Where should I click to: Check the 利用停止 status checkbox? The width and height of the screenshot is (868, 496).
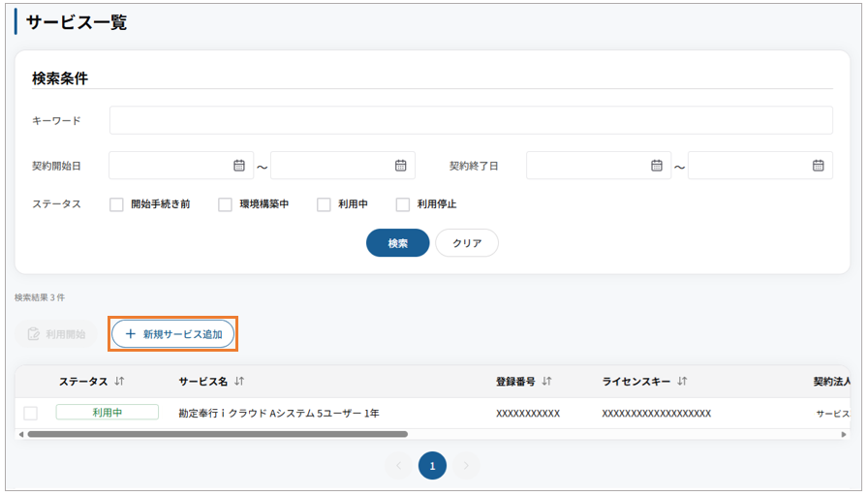402,204
